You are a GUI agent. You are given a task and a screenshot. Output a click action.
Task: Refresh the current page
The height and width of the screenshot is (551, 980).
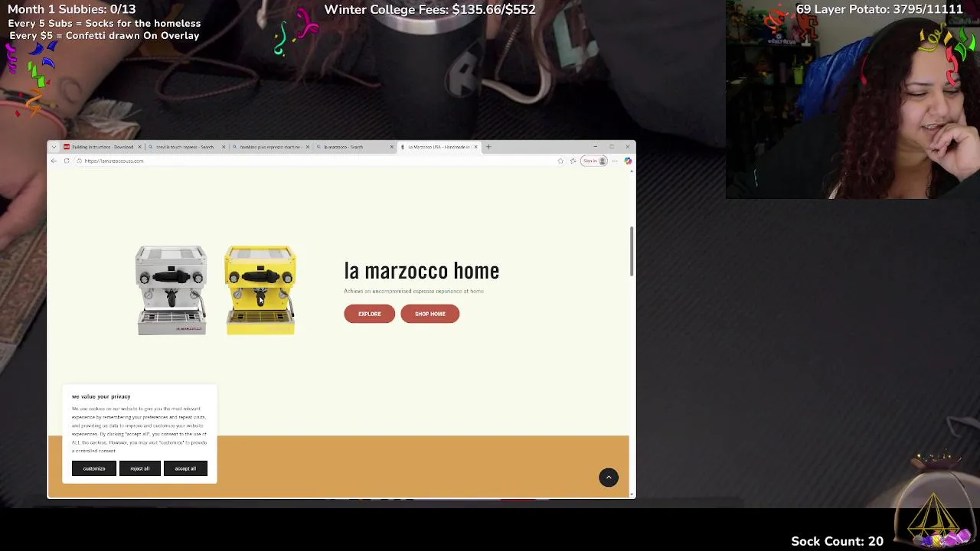point(67,161)
